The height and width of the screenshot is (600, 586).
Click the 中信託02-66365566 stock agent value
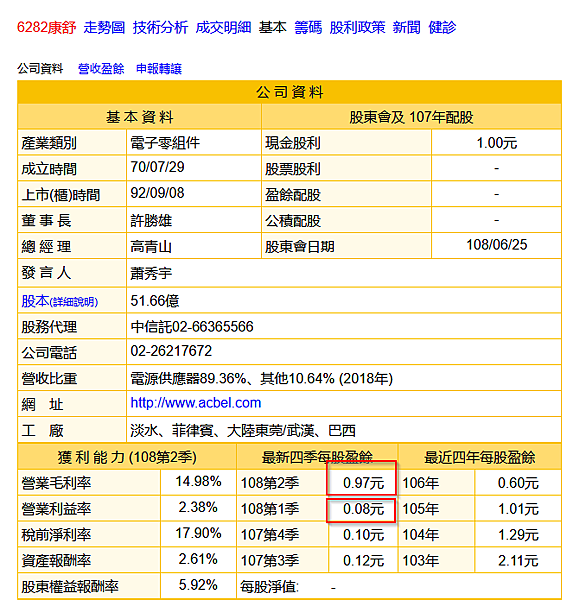point(192,327)
